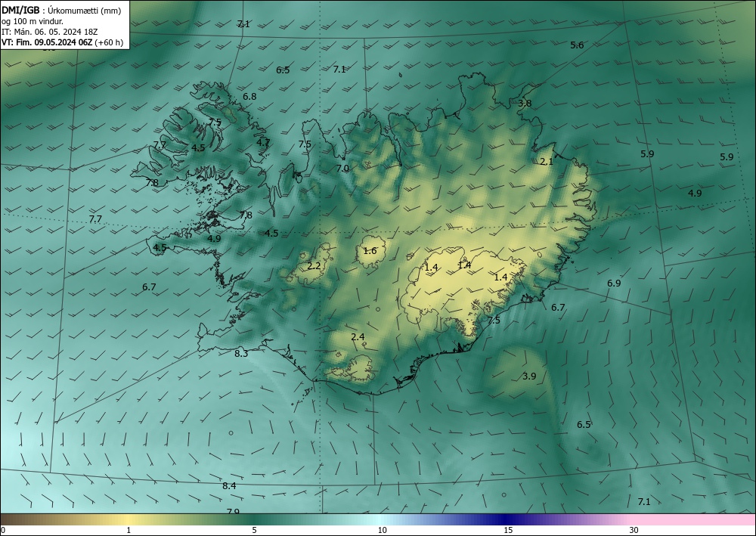Click the 2.4 value in south Iceland
The image size is (756, 536).
358,337
